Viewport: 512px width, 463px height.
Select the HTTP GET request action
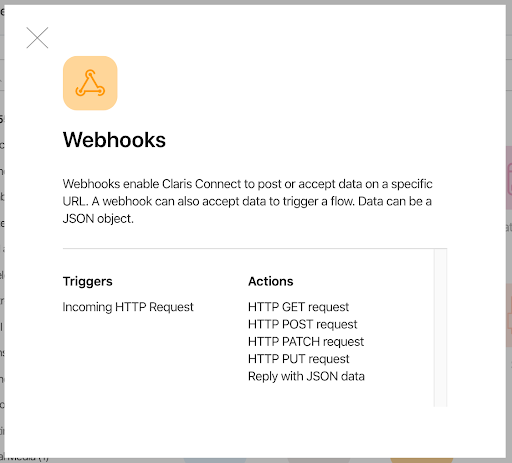(298, 307)
